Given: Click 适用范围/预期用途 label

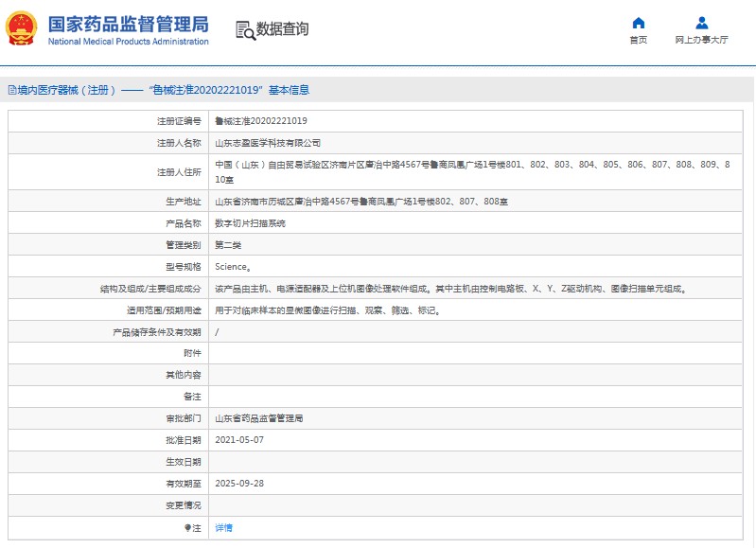Looking at the screenshot, I should (x=164, y=310).
